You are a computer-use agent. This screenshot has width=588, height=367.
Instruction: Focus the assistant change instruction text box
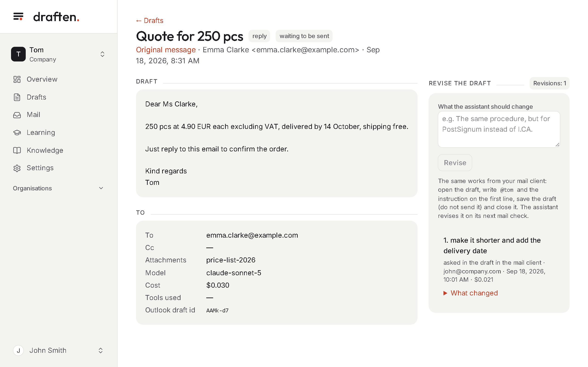point(499,129)
